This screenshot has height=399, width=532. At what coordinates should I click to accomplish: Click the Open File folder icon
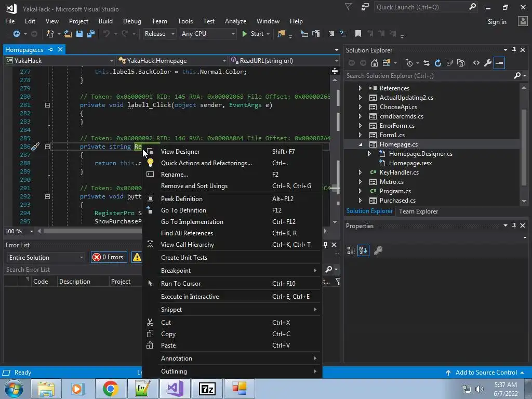click(68, 34)
